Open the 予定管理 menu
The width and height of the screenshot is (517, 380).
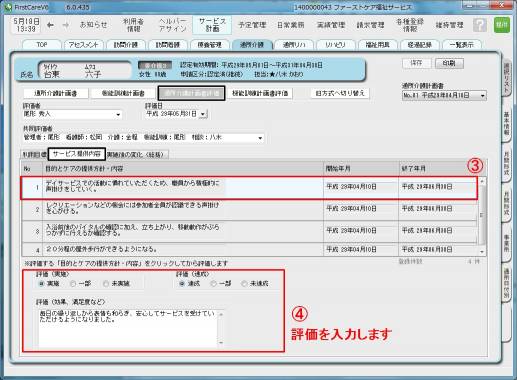click(252, 25)
